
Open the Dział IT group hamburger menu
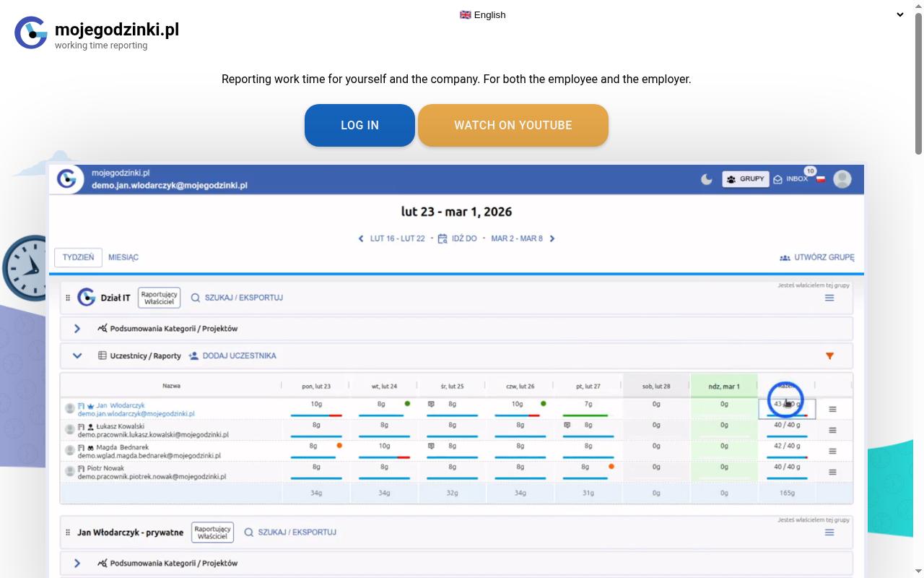[829, 298]
